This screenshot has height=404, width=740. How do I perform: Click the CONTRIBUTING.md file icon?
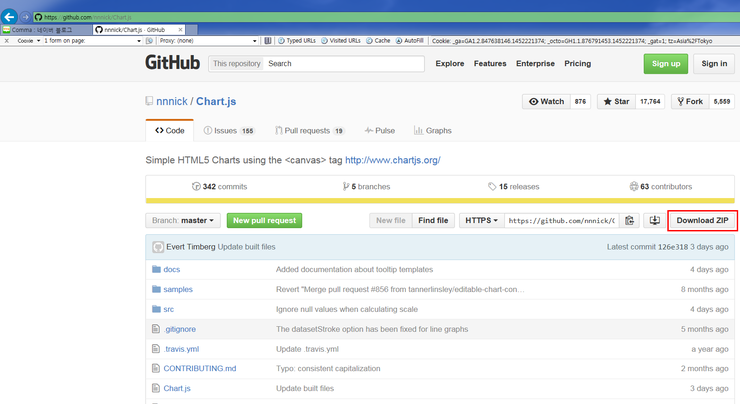(156, 368)
